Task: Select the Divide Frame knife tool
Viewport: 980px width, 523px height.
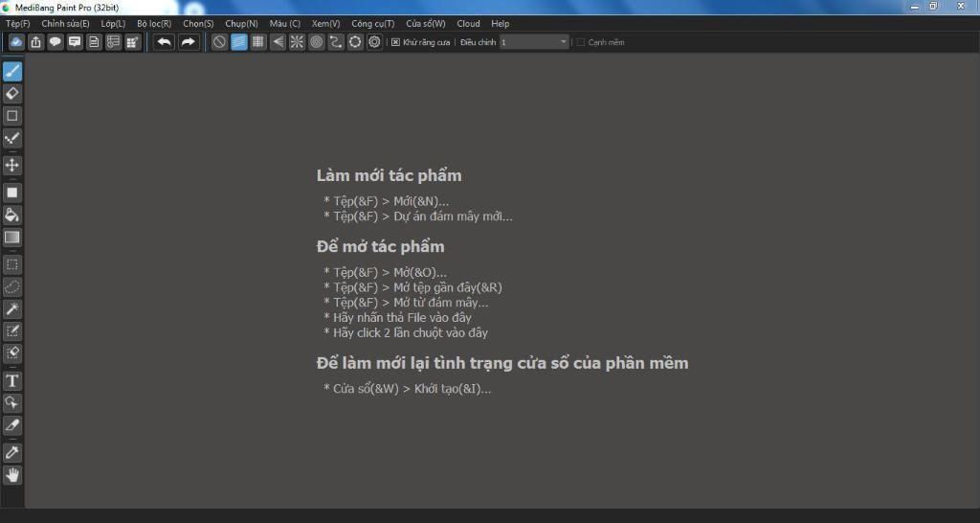Action: point(11,425)
